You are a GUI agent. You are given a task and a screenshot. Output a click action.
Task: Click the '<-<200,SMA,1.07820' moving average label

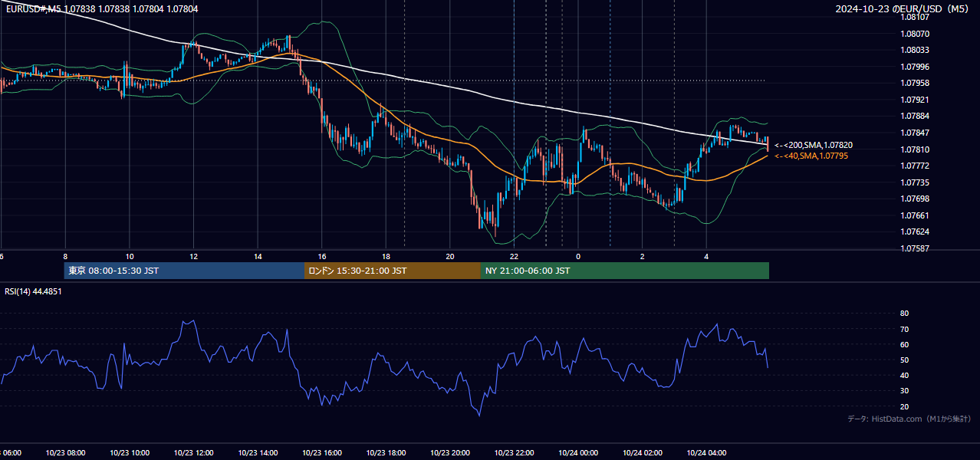click(x=814, y=145)
